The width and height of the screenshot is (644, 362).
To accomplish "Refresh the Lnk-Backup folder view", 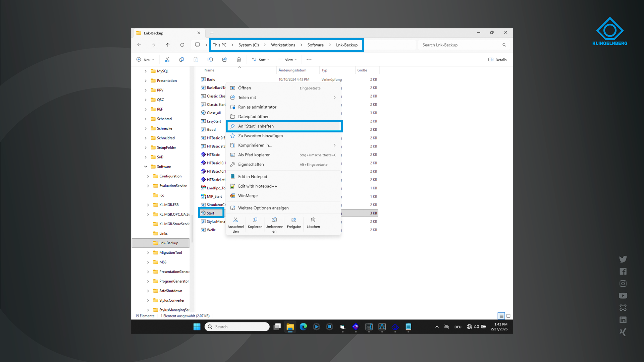I will (x=182, y=45).
